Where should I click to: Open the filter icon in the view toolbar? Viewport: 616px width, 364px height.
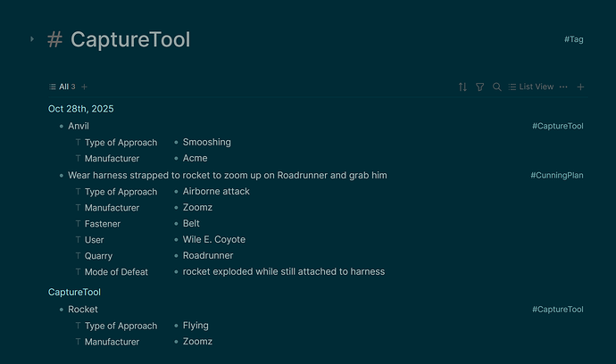coord(480,87)
